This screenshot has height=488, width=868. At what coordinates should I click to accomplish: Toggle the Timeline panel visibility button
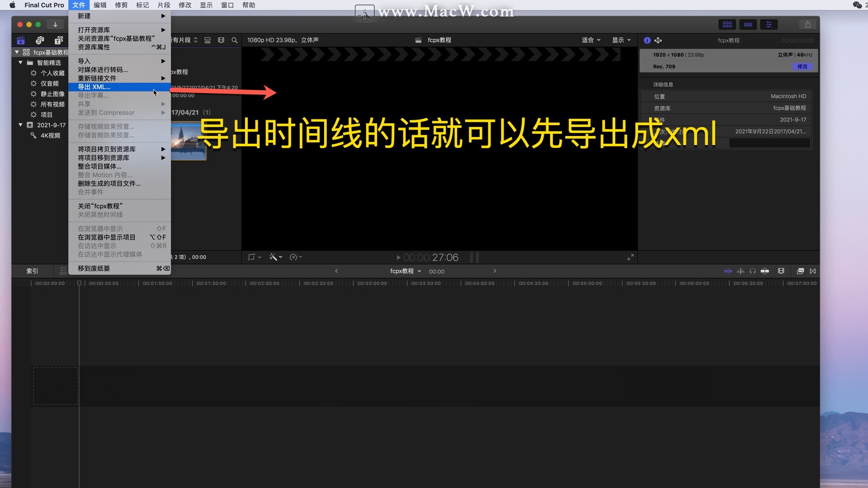pos(748,24)
